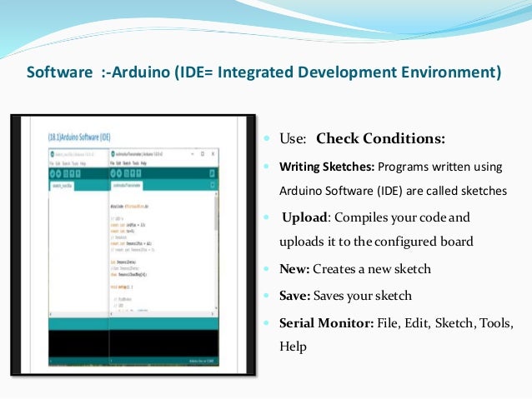
Task: Click right arrow of editor horizontal scrollbar
Action: click(213, 313)
